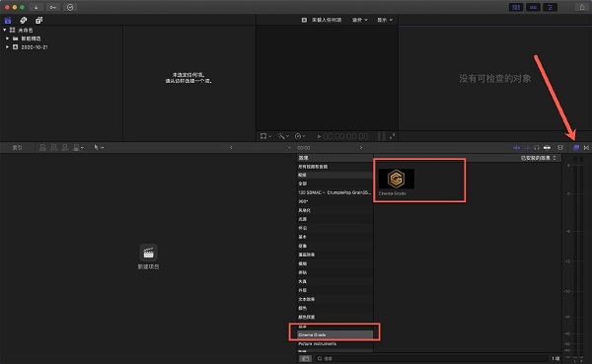Click the share export icon
The height and width of the screenshot is (364, 592).
click(x=582, y=7)
